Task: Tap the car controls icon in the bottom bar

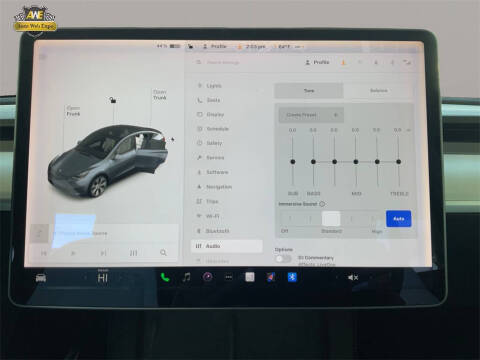Action: [41, 277]
